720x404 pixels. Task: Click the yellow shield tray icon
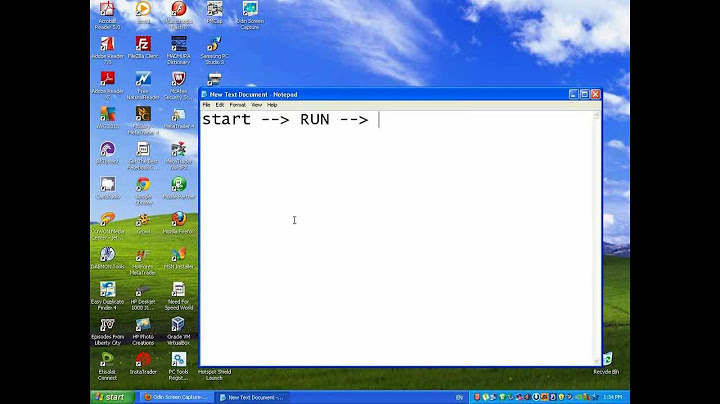(x=561, y=397)
